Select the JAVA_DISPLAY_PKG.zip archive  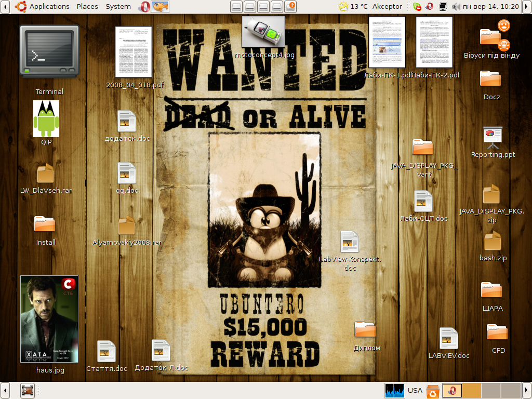491,194
